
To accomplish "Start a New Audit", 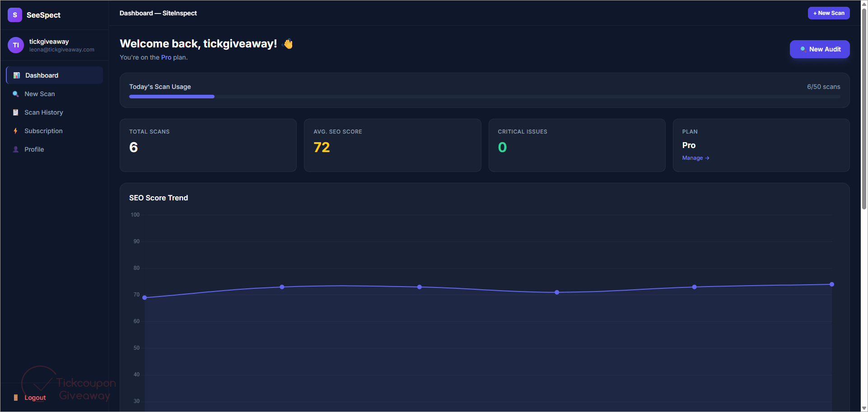I will tap(820, 49).
